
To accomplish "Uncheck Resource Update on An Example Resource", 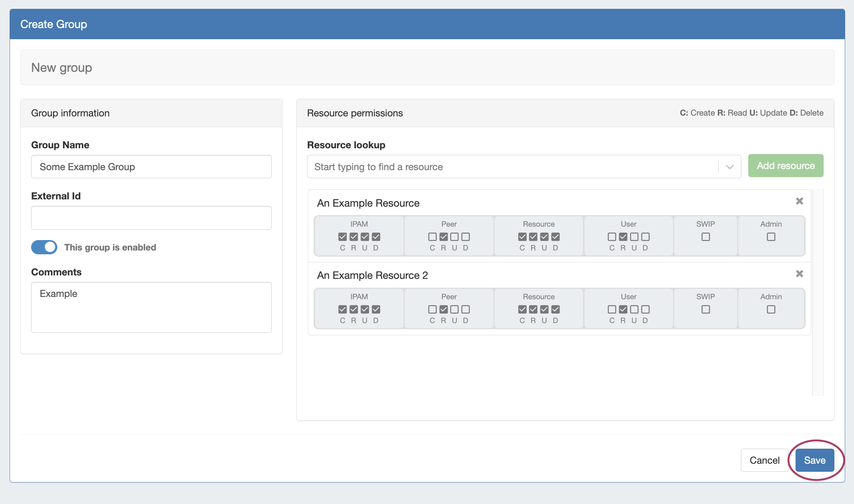I will 544,237.
